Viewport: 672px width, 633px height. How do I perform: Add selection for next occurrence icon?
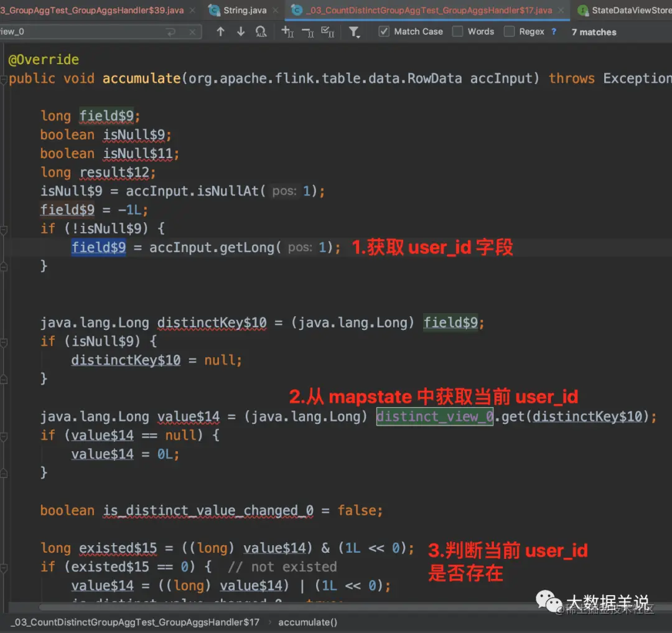pyautogui.click(x=287, y=32)
